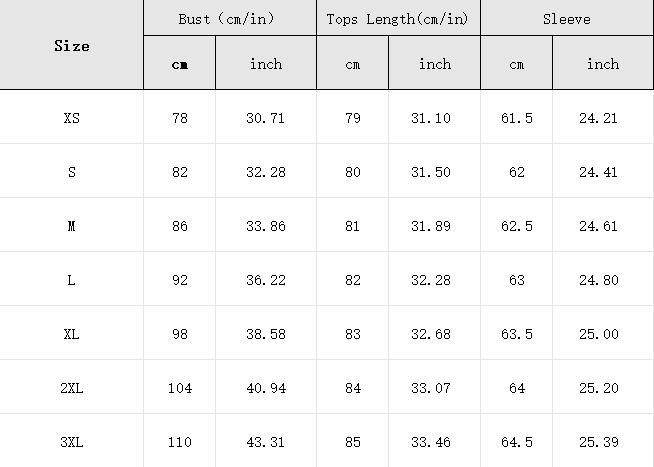Screen dimensions: 654x467
Task: Click bust inch value 43.31
Action: pos(266,442)
